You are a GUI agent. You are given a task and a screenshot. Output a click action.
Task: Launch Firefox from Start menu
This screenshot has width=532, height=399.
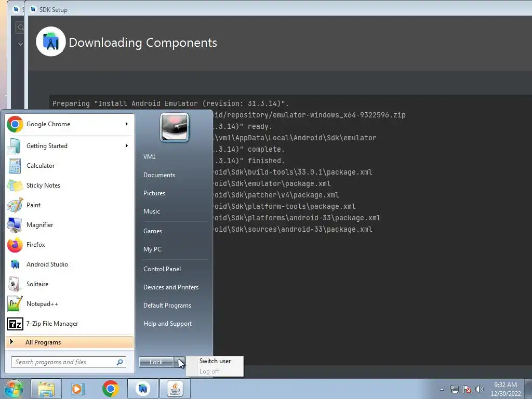pos(70,245)
